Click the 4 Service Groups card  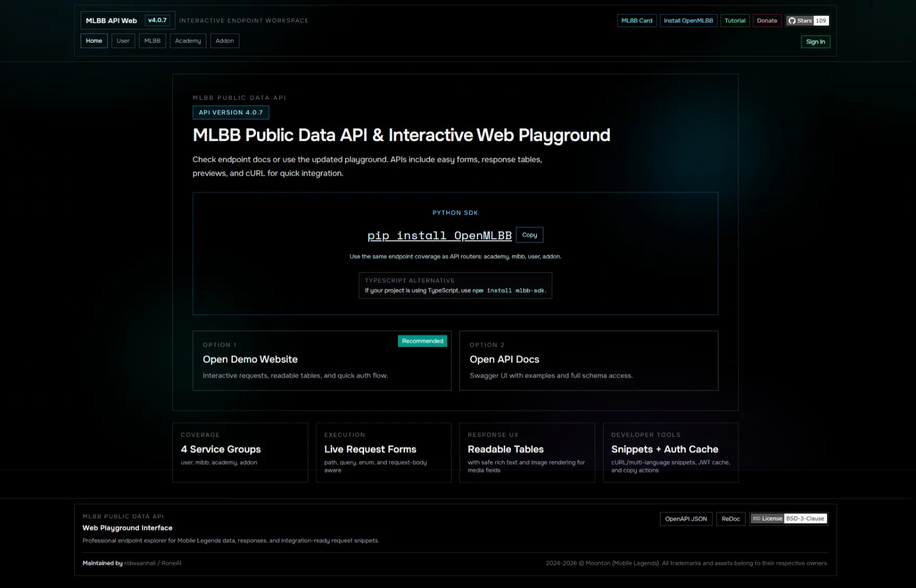240,452
